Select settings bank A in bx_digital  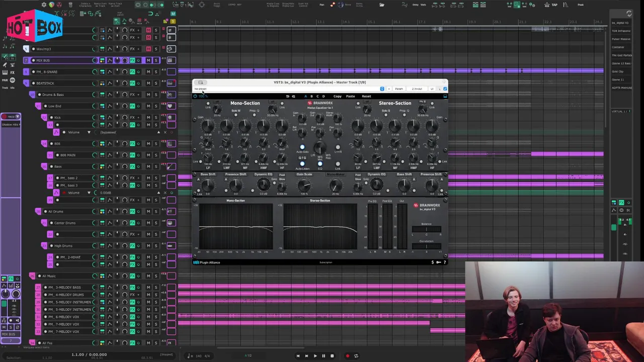click(x=305, y=96)
